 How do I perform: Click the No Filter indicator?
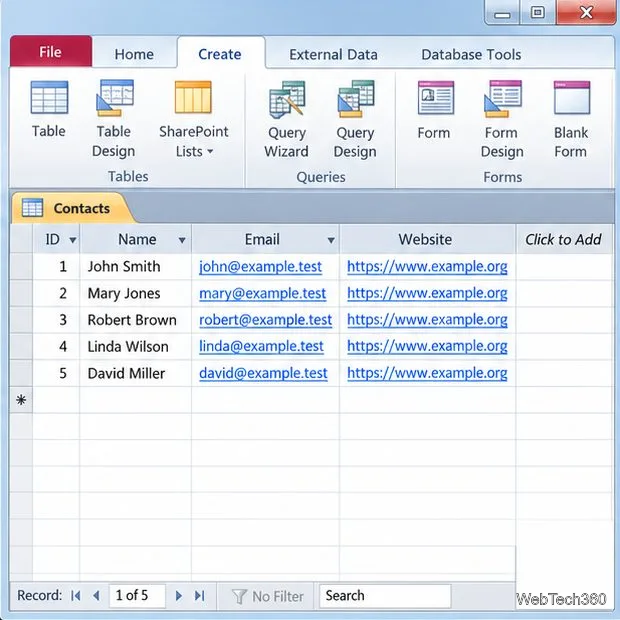(267, 596)
